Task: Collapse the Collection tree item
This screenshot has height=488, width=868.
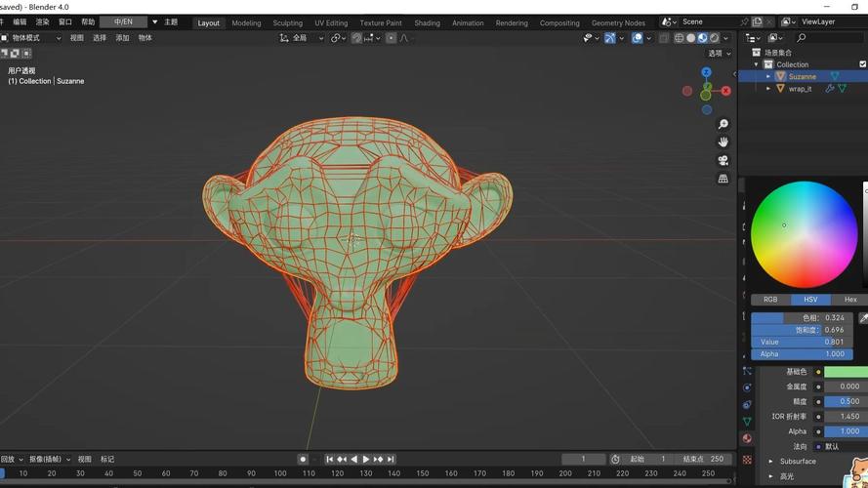Action: 756,64
